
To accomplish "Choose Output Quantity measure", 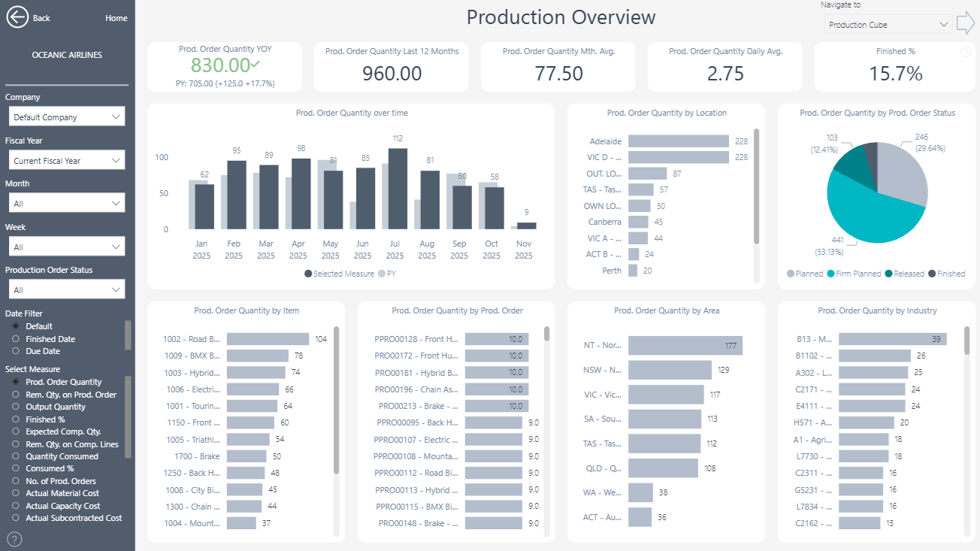I will click(15, 407).
